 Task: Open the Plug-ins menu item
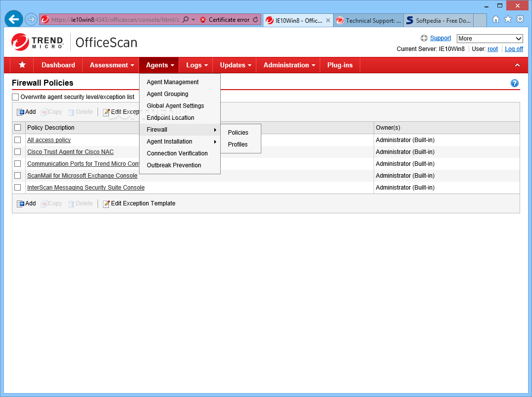pos(339,65)
